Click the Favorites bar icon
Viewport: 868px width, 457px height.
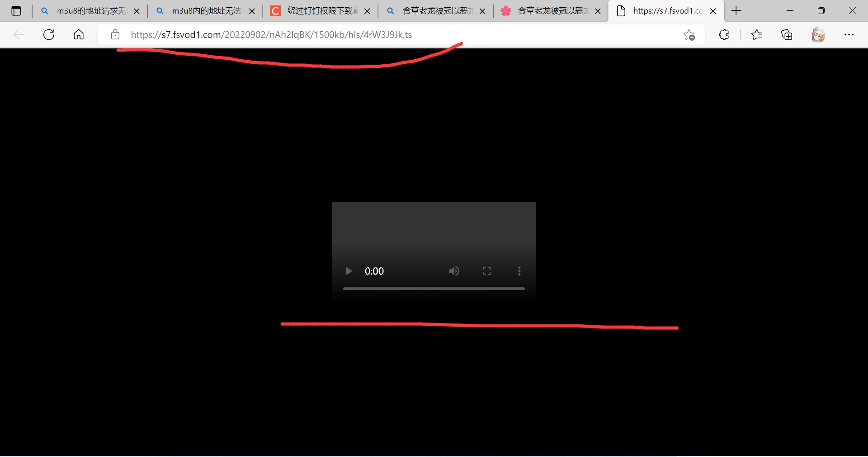757,34
